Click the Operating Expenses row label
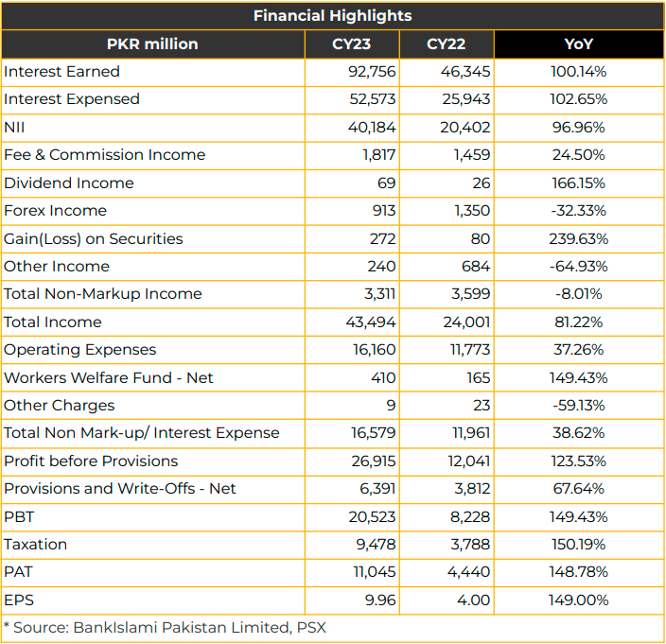 point(79,350)
